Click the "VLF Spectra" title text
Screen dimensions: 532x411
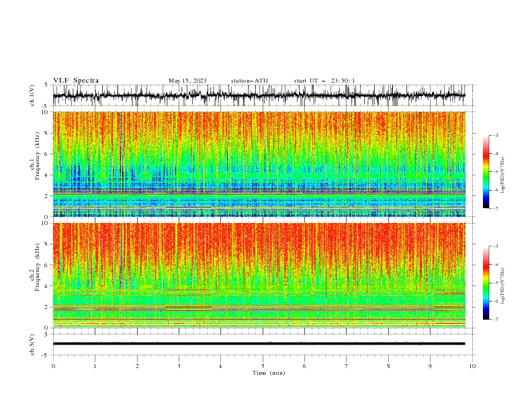click(76, 81)
